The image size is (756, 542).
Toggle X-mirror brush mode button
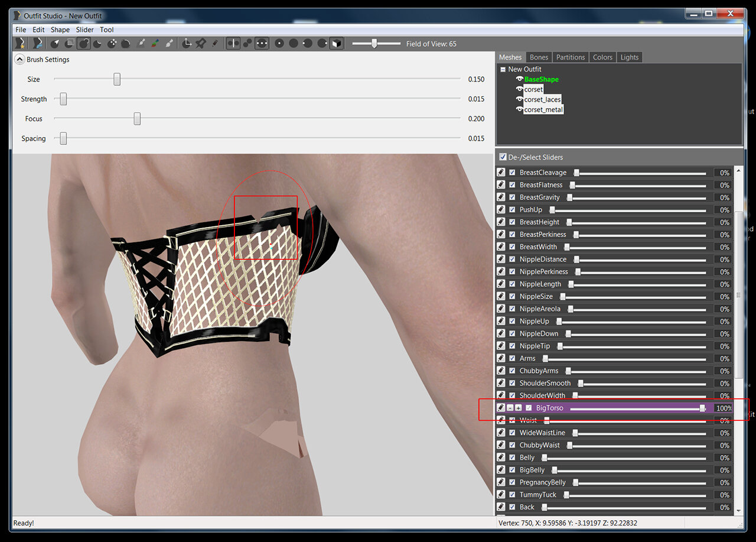coord(233,43)
